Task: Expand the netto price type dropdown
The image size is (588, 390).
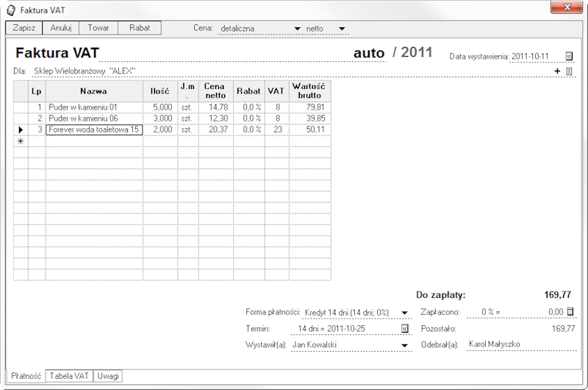Action: tap(342, 29)
